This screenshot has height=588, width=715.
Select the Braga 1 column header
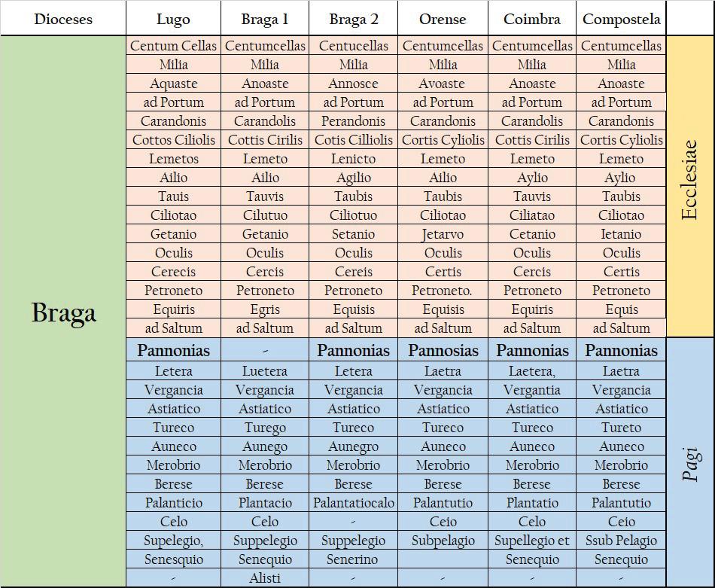[x=264, y=18]
